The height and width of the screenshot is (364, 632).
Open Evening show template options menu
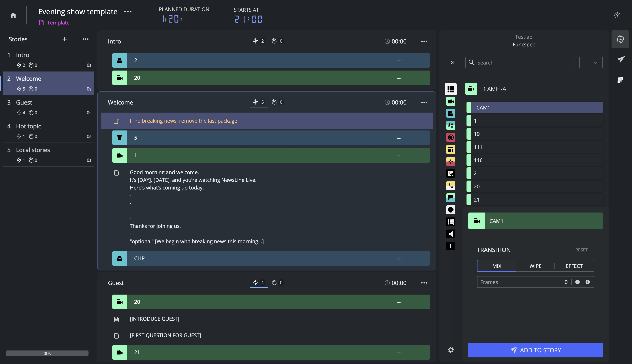pyautogui.click(x=128, y=12)
